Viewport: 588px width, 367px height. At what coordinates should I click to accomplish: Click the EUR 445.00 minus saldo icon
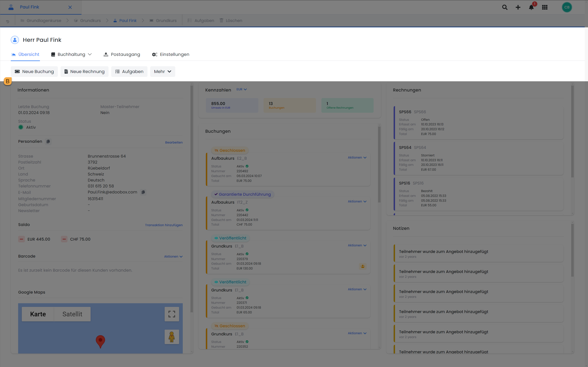point(21,239)
